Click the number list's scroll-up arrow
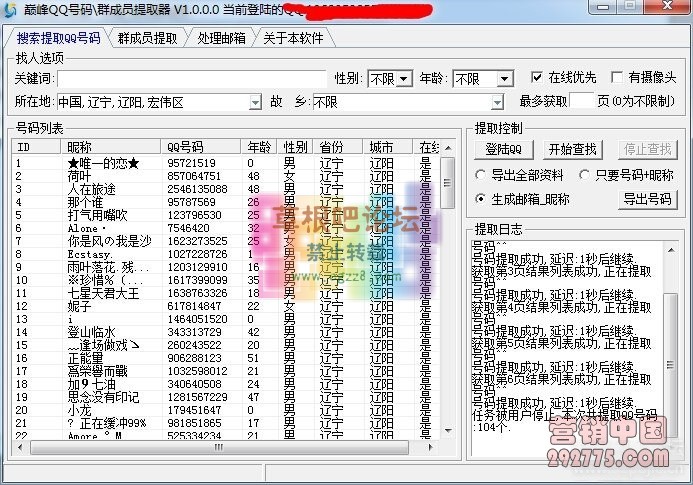The height and width of the screenshot is (485, 693). click(x=448, y=148)
